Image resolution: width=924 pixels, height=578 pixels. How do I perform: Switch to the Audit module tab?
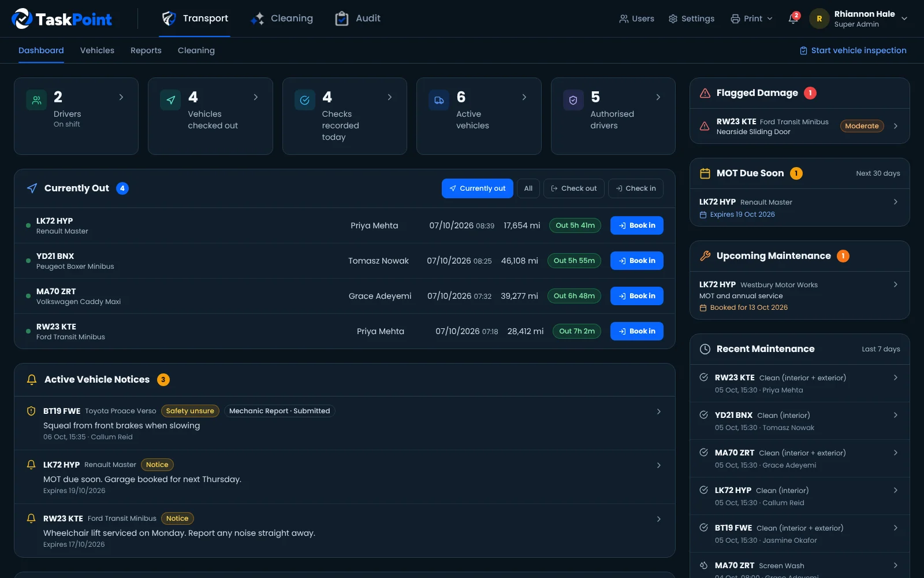[357, 18]
